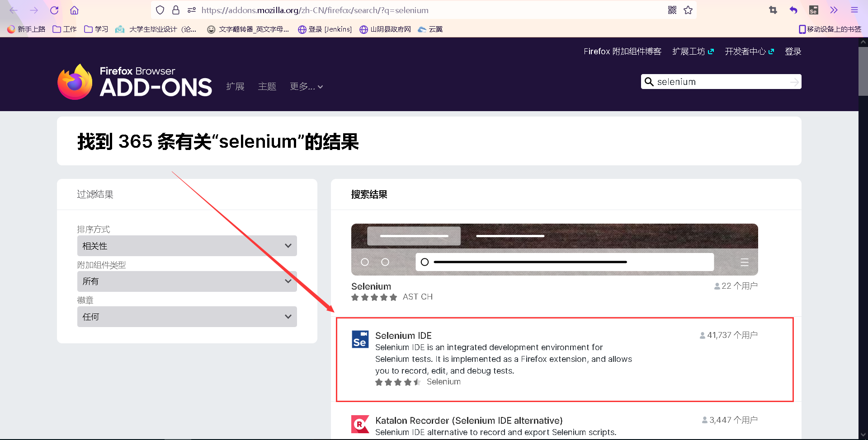Open the 排序方式 sort dropdown
Image resolution: width=868 pixels, height=440 pixels.
point(186,245)
